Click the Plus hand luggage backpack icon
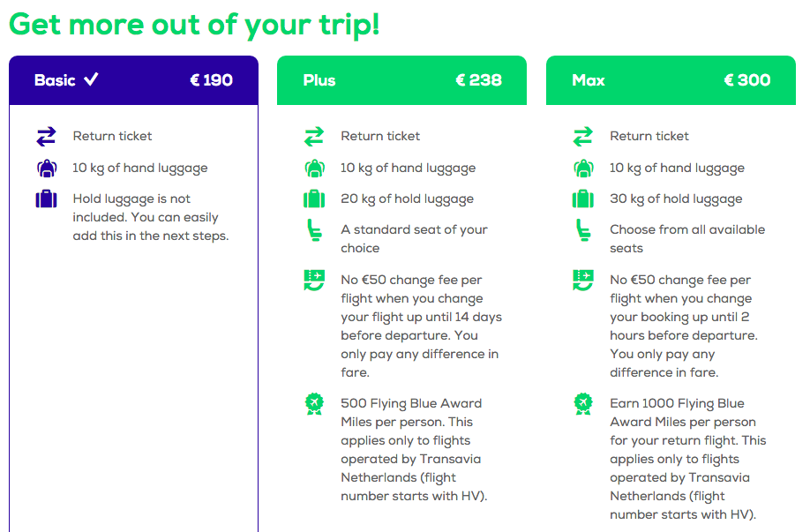 pos(314,168)
